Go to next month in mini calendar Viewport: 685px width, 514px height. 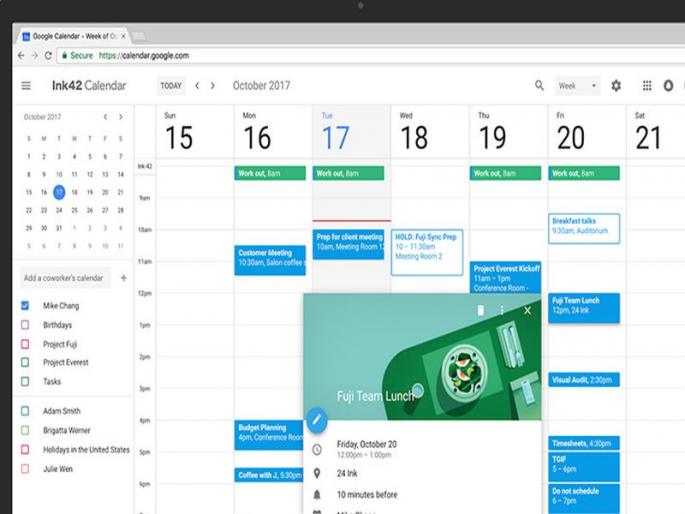121,117
